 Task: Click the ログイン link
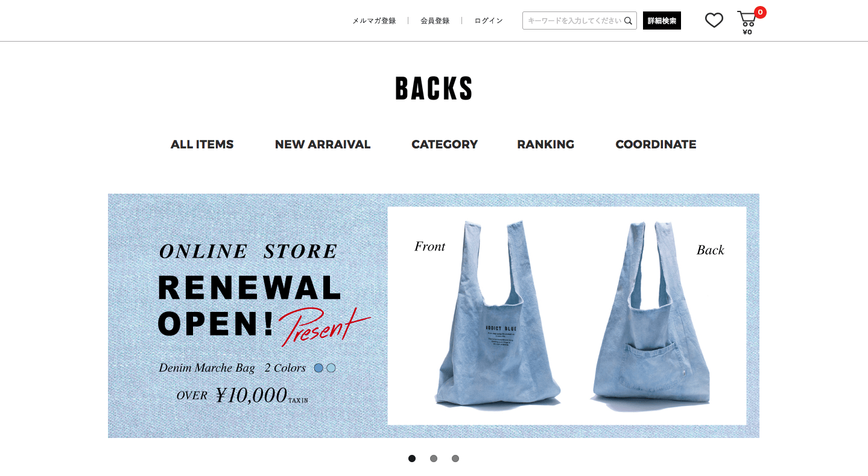pyautogui.click(x=489, y=21)
